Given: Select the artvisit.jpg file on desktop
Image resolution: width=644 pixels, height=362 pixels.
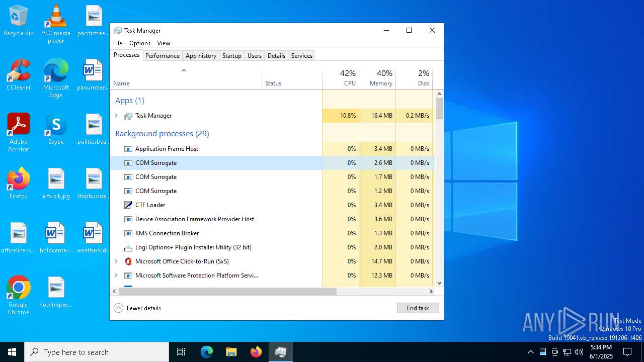Looking at the screenshot, I should point(56,184).
